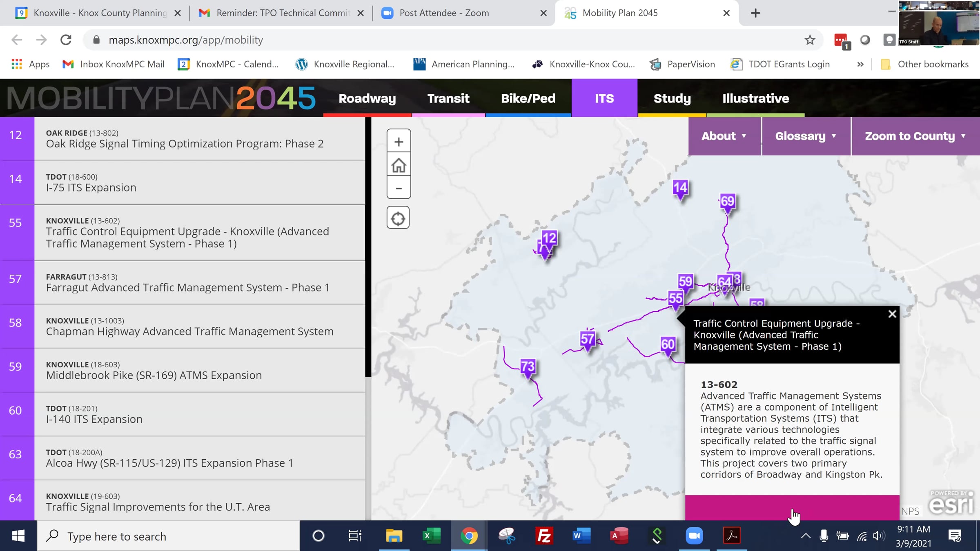The image size is (980, 551).
Task: Open a new browser tab
Action: coord(755,13)
